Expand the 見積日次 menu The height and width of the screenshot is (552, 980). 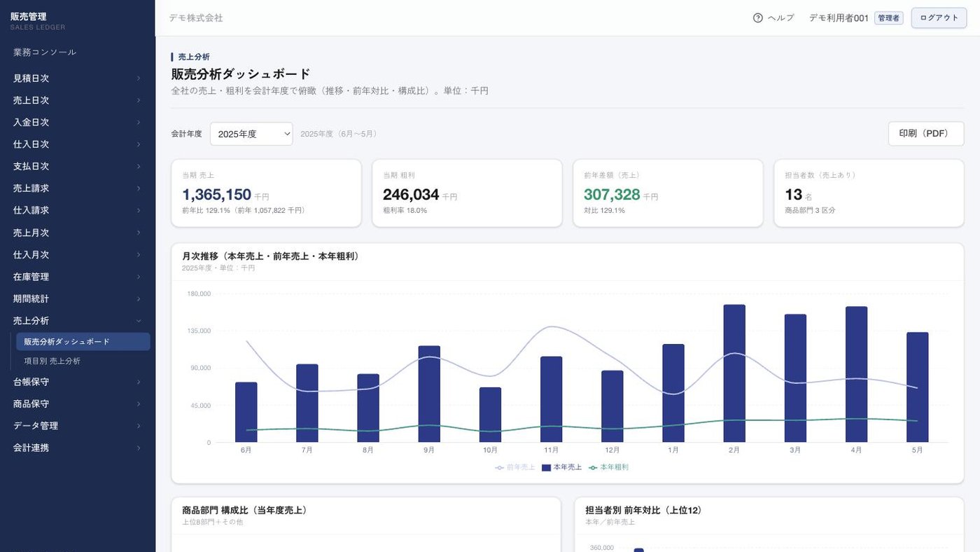tap(77, 78)
